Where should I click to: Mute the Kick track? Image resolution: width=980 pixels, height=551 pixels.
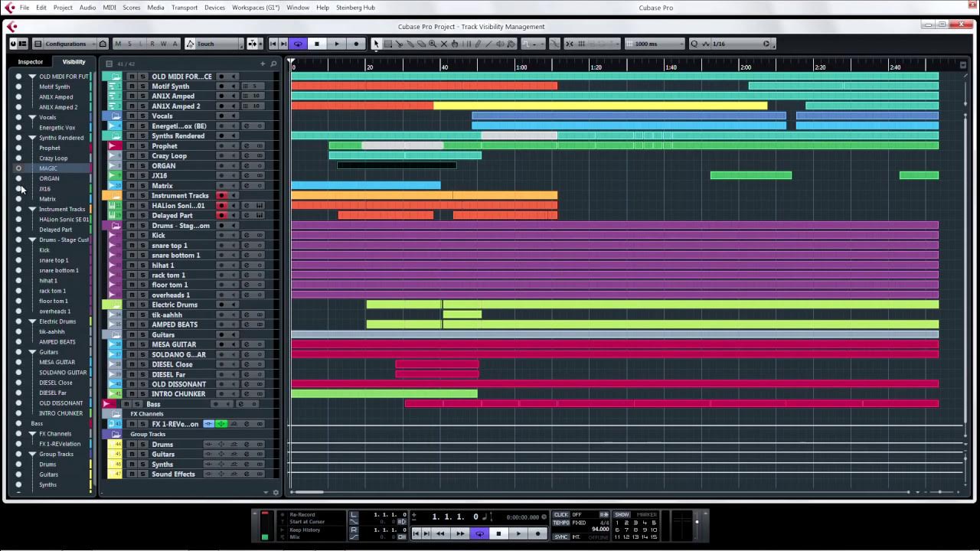131,236
